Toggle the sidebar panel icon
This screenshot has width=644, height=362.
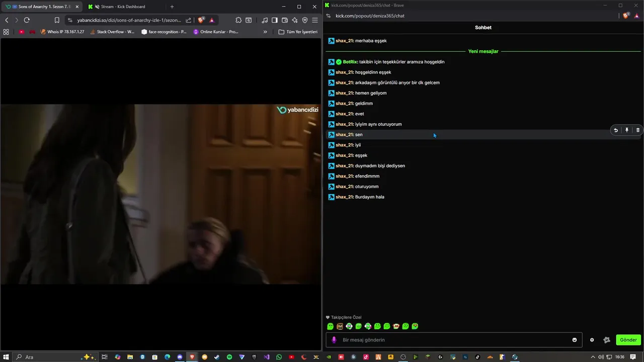click(x=275, y=20)
